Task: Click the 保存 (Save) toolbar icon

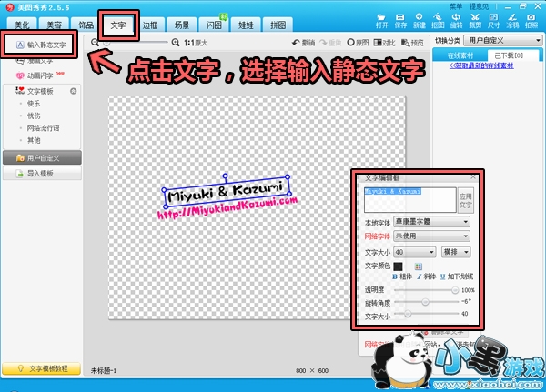Action: pyautogui.click(x=400, y=21)
